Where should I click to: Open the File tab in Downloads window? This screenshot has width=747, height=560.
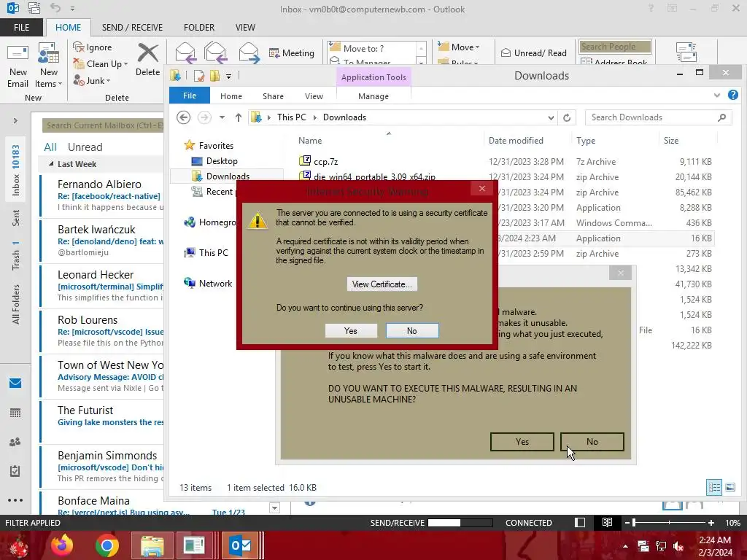[x=190, y=96]
